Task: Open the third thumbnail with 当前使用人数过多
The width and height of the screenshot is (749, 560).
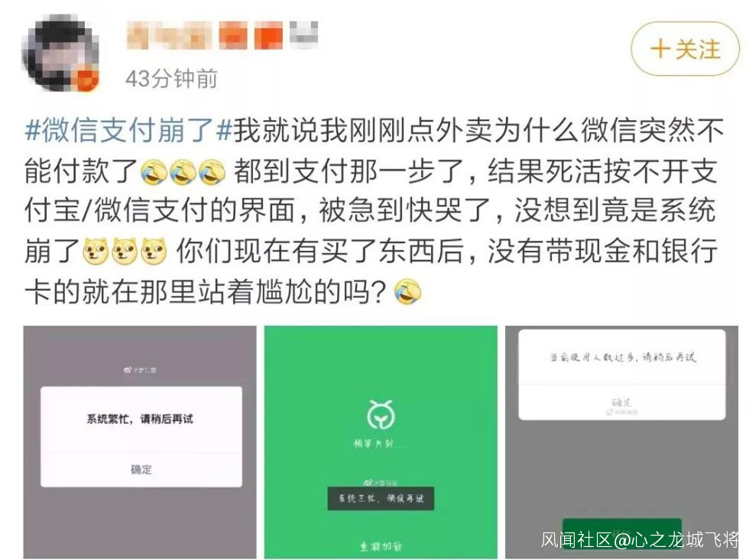Action: click(x=621, y=442)
